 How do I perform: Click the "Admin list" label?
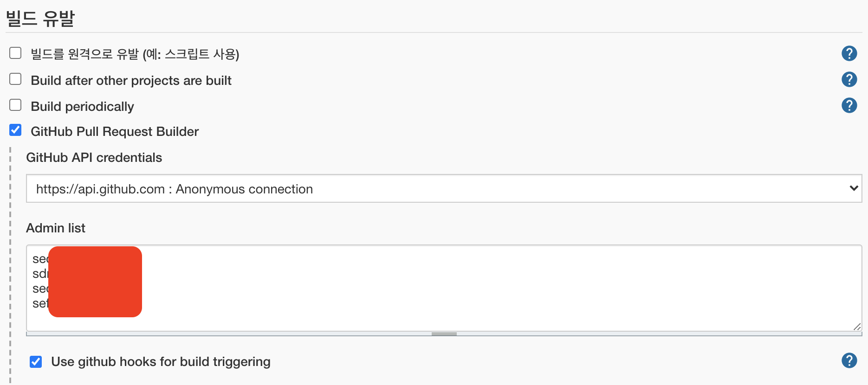pos(56,228)
